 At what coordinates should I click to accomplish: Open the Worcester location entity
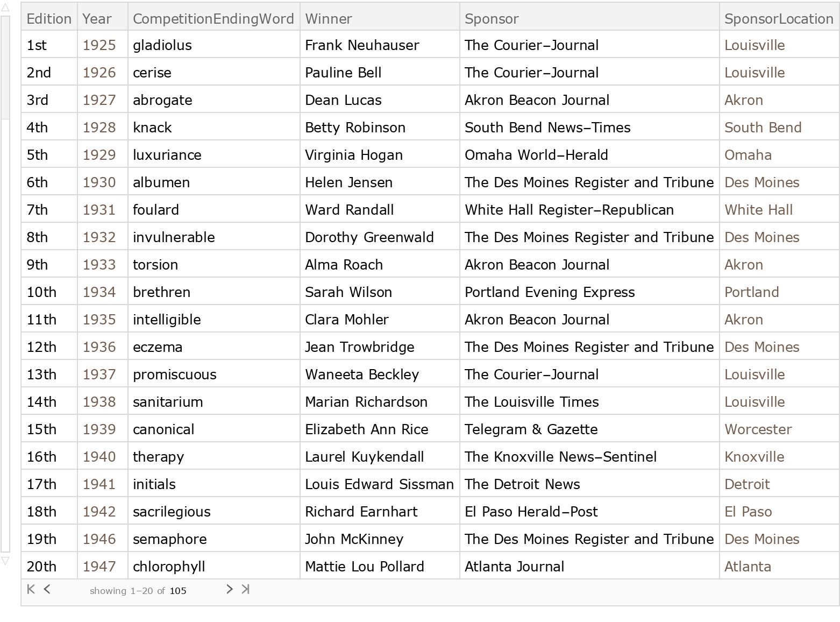point(758,429)
